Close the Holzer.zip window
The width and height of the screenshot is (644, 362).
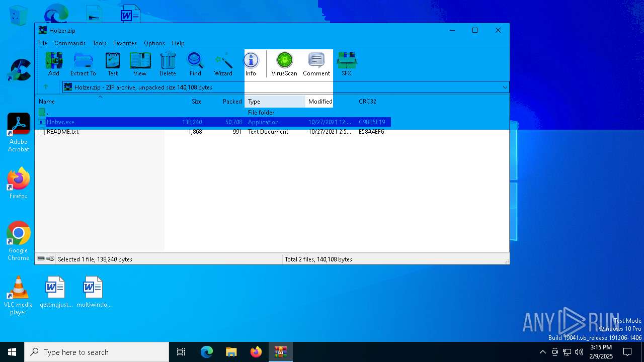[498, 30]
